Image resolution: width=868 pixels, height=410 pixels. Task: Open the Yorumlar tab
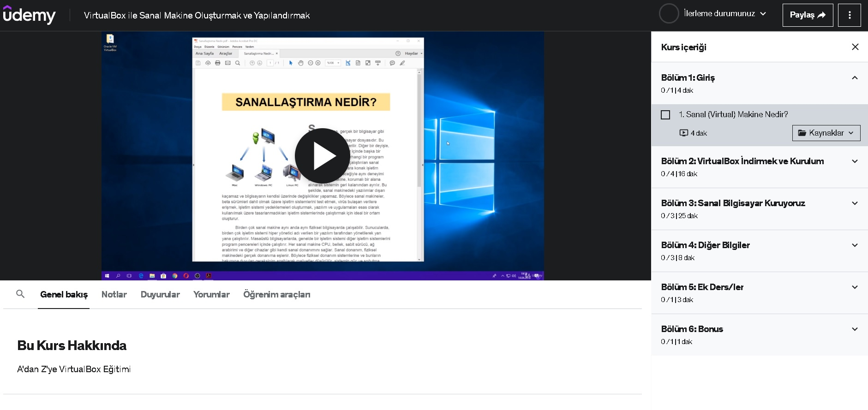[x=211, y=294]
